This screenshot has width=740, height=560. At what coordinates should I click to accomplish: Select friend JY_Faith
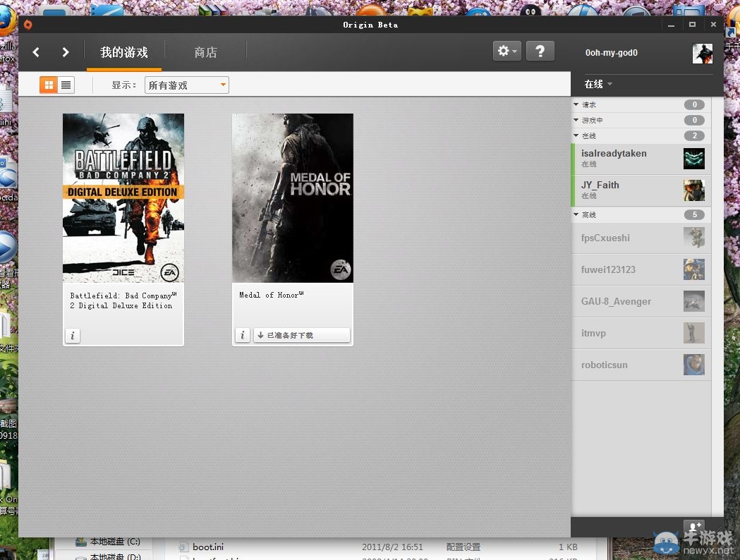click(x=641, y=190)
